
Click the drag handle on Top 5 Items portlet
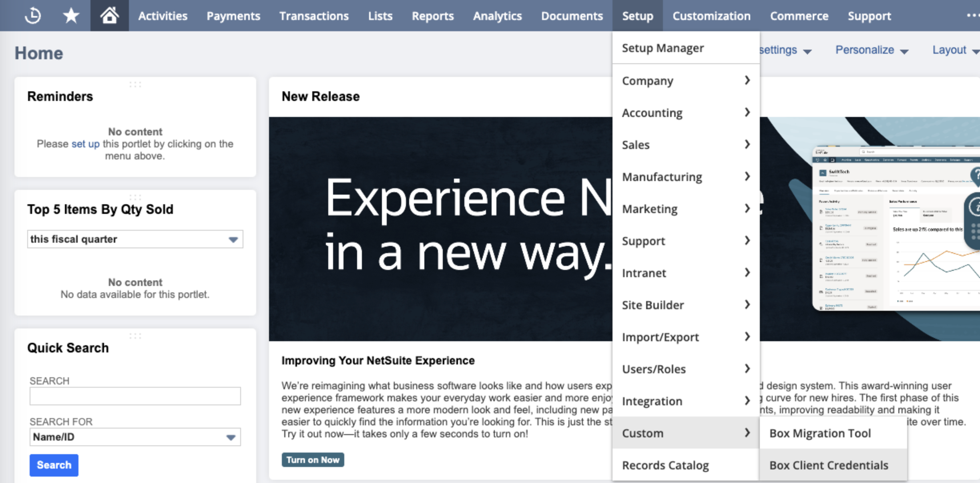(x=135, y=197)
